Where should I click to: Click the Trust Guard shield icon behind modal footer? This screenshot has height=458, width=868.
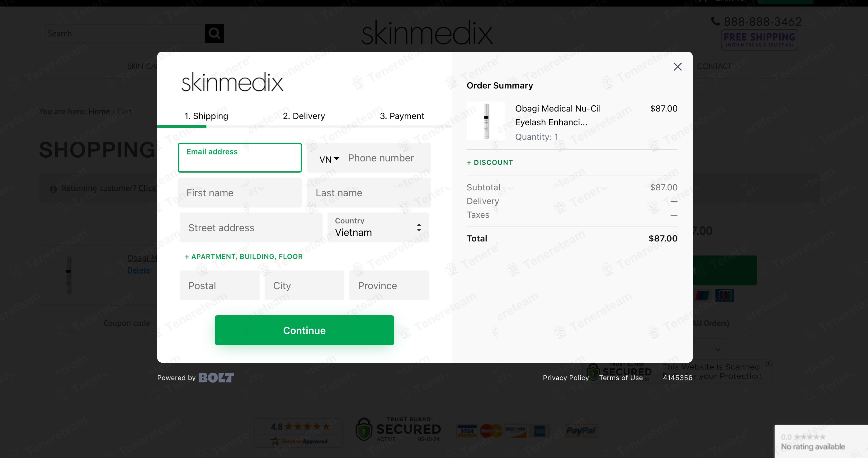[x=593, y=371]
